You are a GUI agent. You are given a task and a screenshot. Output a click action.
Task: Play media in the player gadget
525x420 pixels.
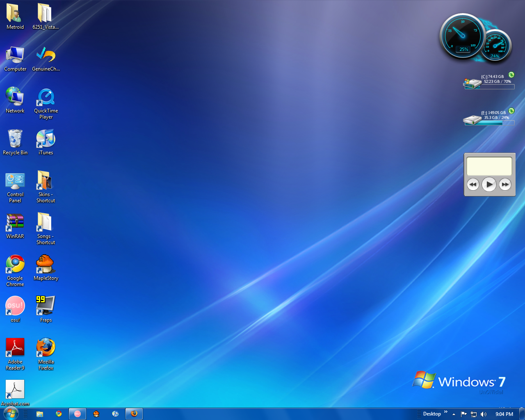[489, 185]
